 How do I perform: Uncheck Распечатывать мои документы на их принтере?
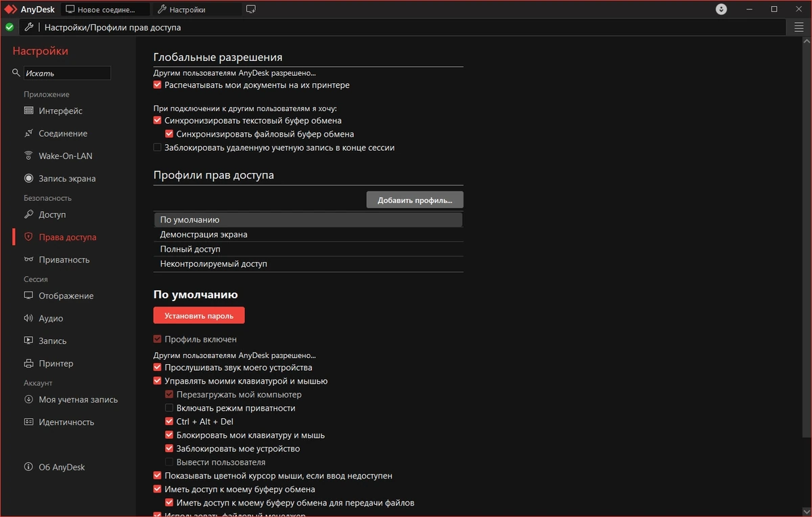click(158, 85)
